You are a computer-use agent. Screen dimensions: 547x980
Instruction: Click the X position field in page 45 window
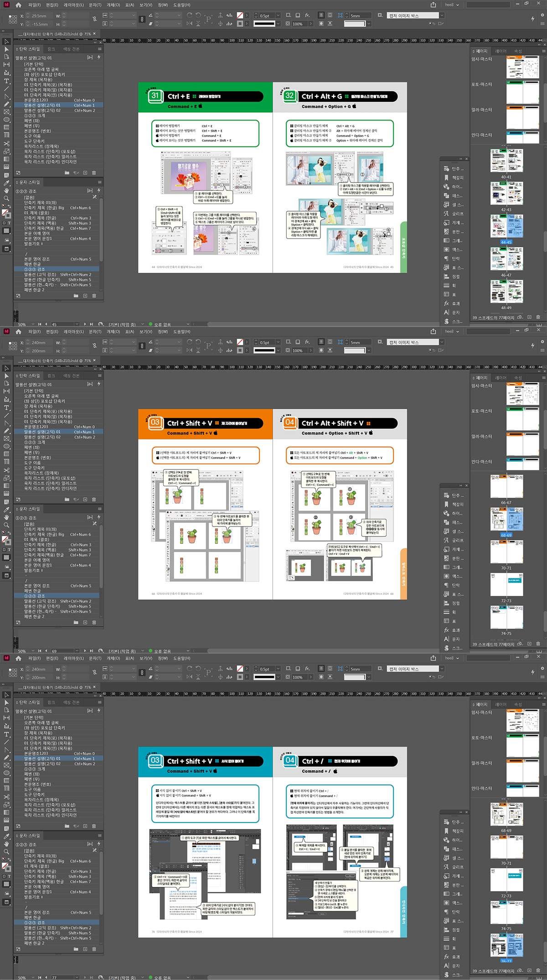39,16
